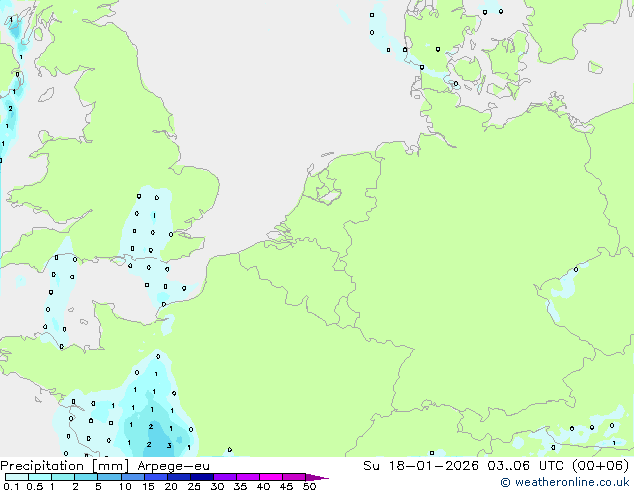Click the 0.1–0.5 mm lightest legend swatch

coord(17,477)
